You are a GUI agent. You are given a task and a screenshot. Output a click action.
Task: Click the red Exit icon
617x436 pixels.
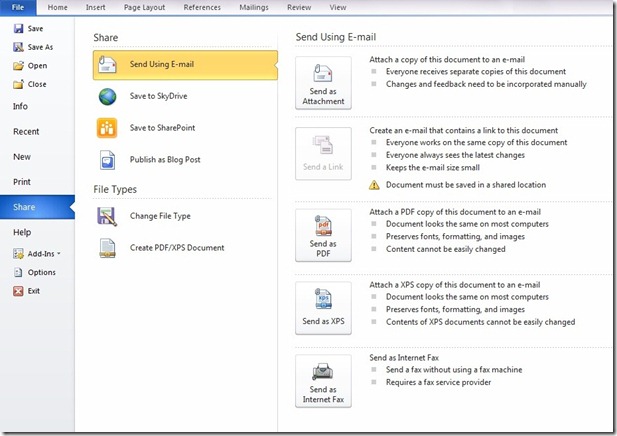18,291
